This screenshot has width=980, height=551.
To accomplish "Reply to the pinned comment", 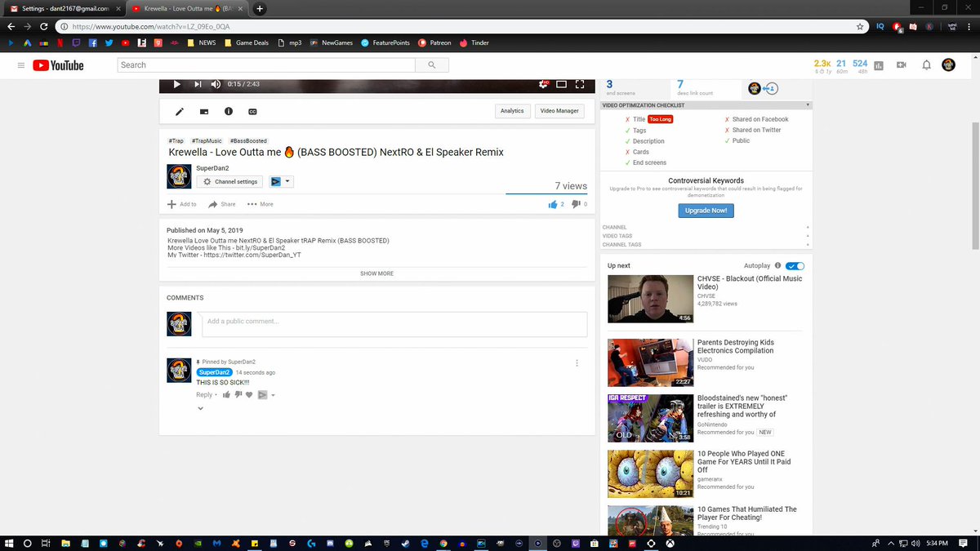I will click(204, 395).
